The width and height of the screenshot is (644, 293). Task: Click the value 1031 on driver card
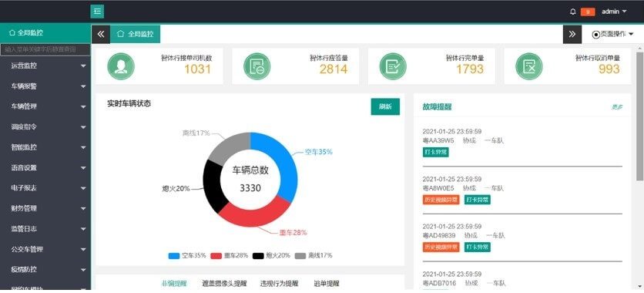pyautogui.click(x=197, y=69)
